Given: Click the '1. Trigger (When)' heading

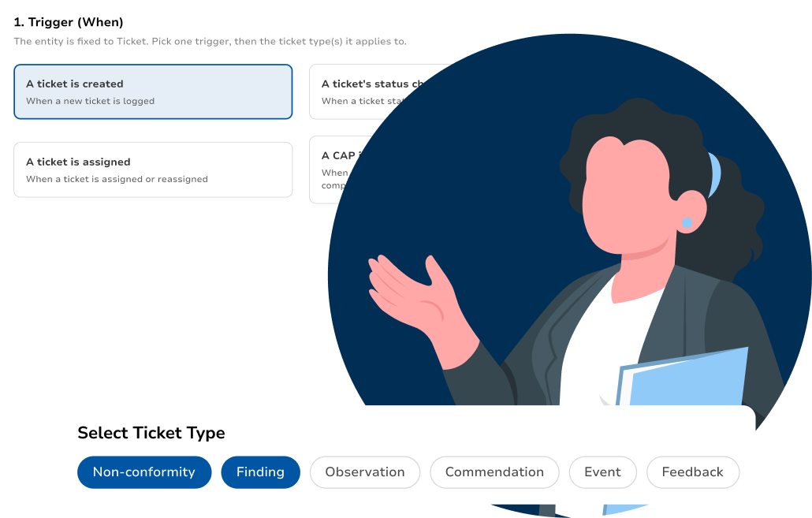Looking at the screenshot, I should pos(69,22).
